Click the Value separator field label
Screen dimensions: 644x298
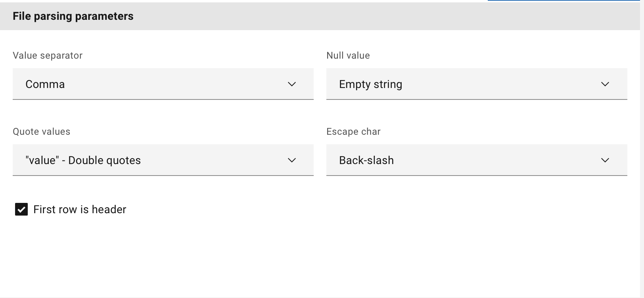[48, 55]
